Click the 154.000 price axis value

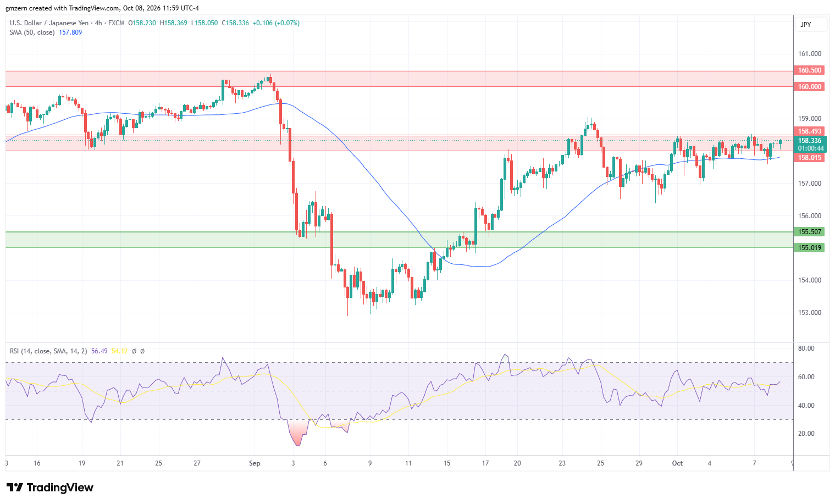coord(810,280)
